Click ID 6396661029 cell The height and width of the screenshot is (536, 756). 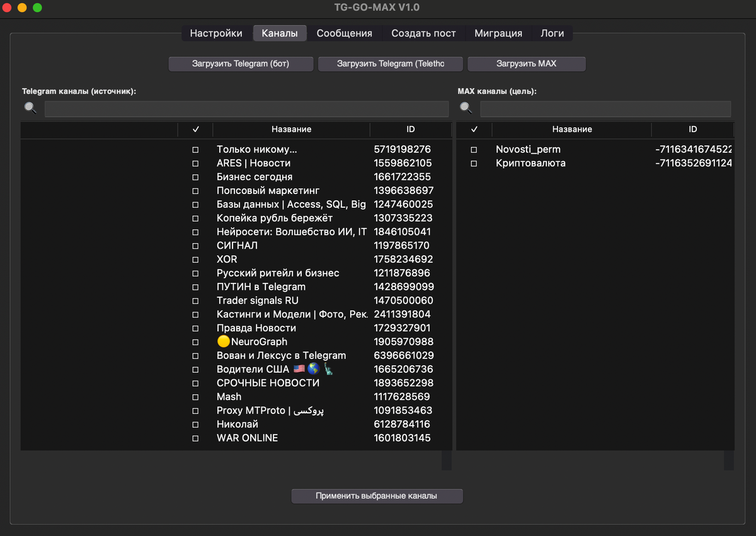click(404, 356)
